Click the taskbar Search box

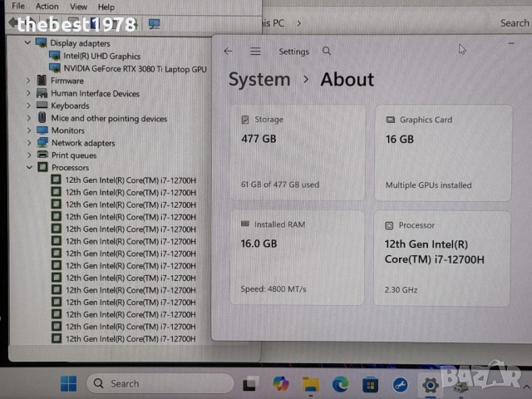(160, 383)
